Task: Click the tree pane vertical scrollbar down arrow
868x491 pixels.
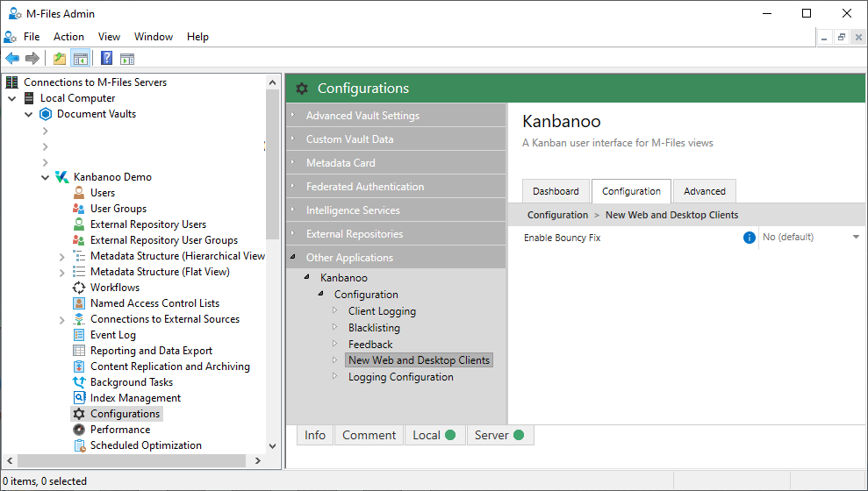Action: pos(272,445)
